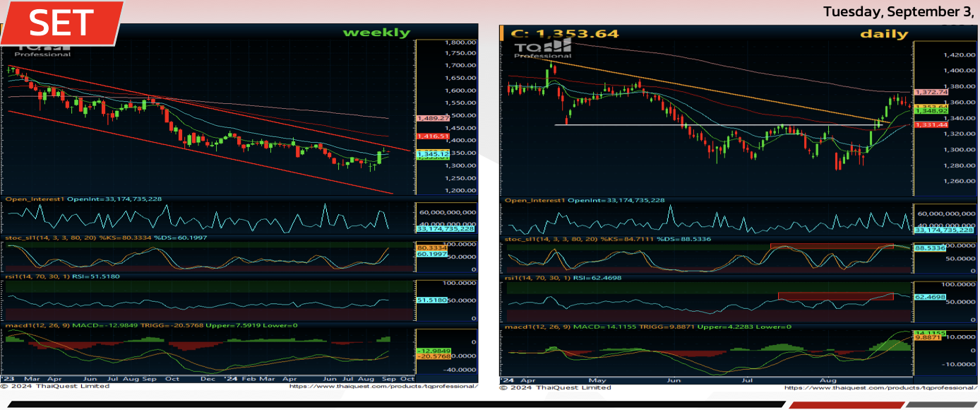Click daily MACD trigger tag 9.8871

coord(926,338)
